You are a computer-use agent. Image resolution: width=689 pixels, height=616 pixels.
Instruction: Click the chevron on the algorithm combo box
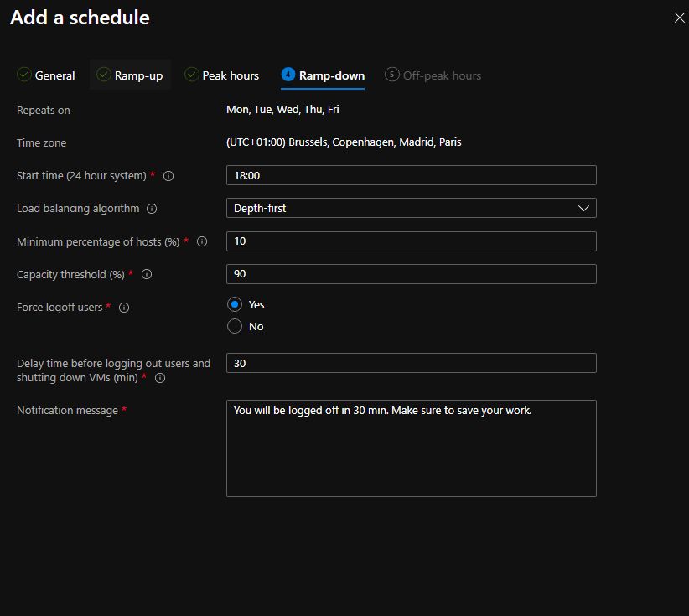583,208
